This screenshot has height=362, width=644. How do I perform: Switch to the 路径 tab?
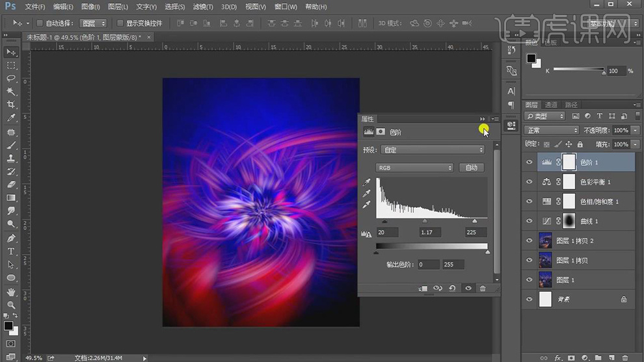(571, 105)
